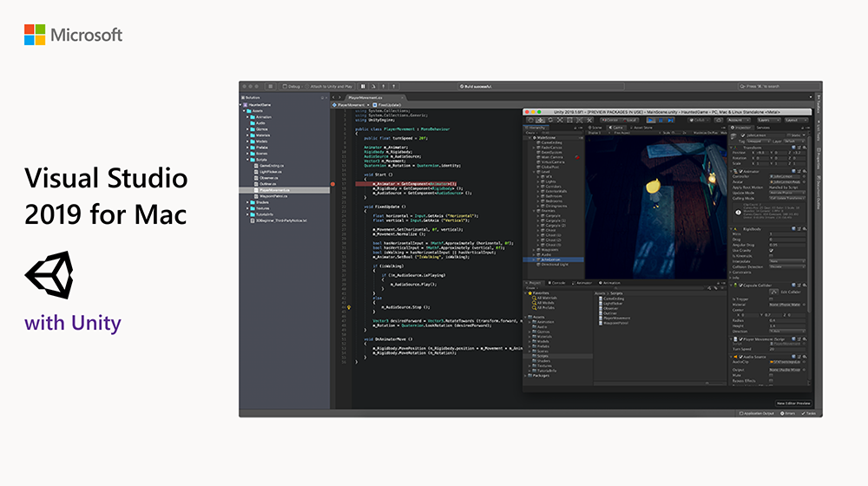Navigate back with the editor back arrow

[x=333, y=97]
